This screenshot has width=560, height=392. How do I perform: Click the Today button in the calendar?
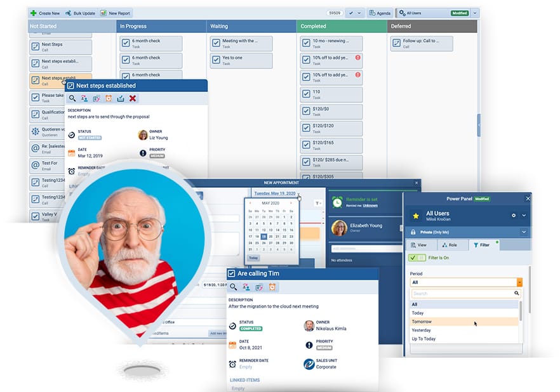tap(253, 258)
